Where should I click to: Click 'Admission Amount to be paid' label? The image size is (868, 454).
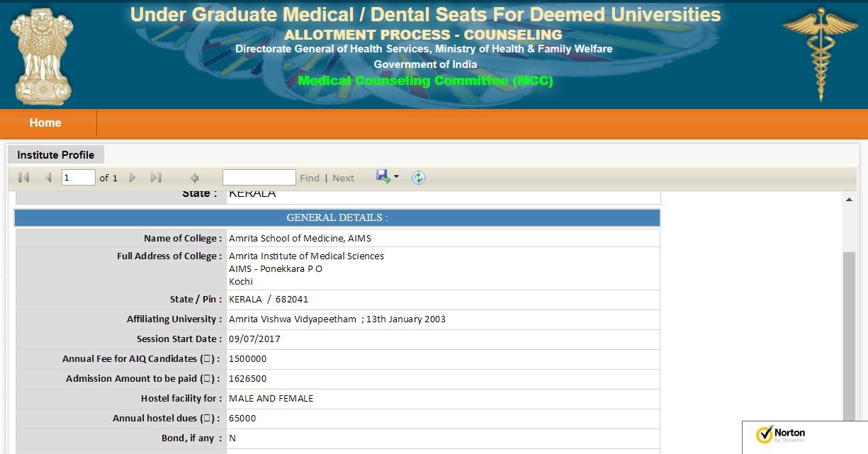(142, 378)
